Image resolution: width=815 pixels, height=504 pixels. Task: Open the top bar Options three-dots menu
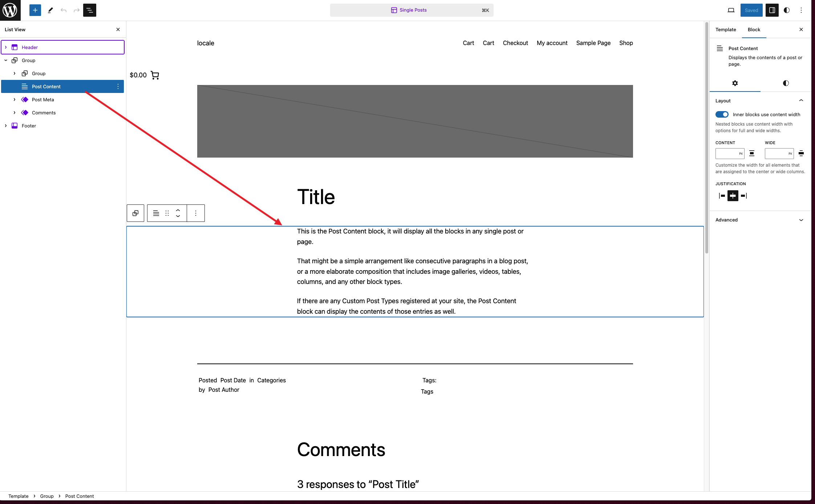(x=801, y=10)
